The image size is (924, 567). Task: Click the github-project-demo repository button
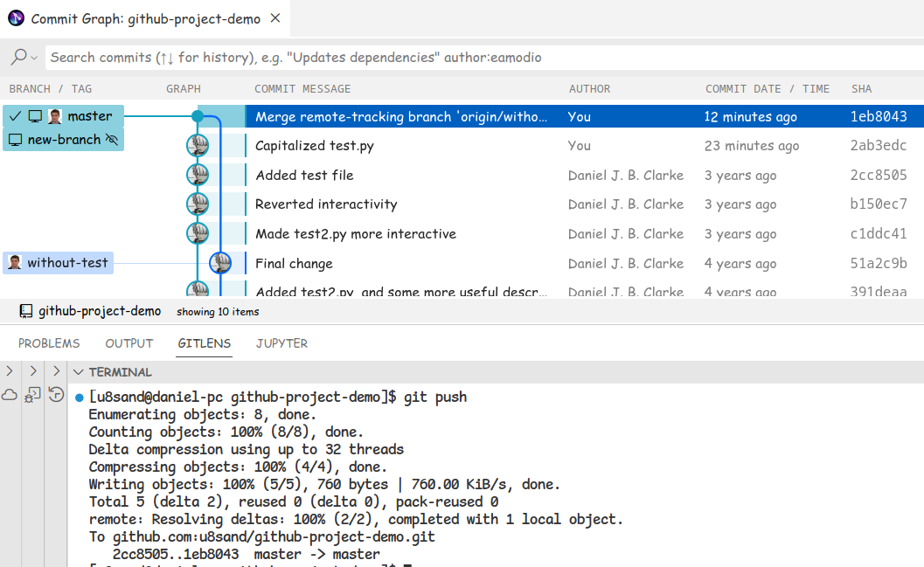pyautogui.click(x=90, y=311)
